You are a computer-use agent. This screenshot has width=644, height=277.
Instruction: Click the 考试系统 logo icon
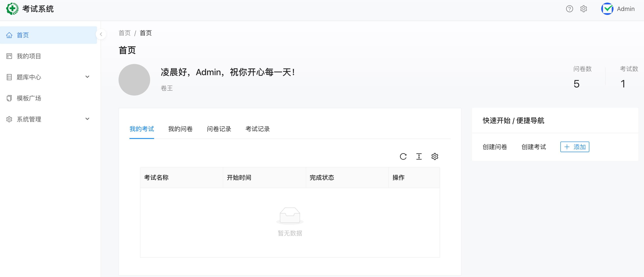click(x=12, y=9)
